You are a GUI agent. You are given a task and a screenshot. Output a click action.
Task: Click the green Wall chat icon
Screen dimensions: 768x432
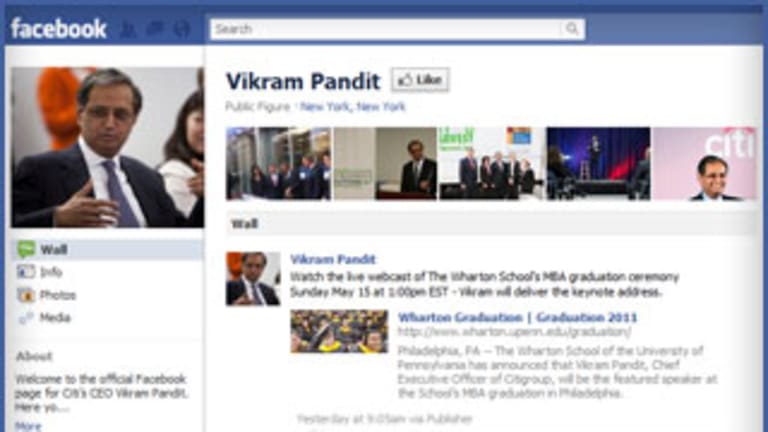(x=26, y=249)
